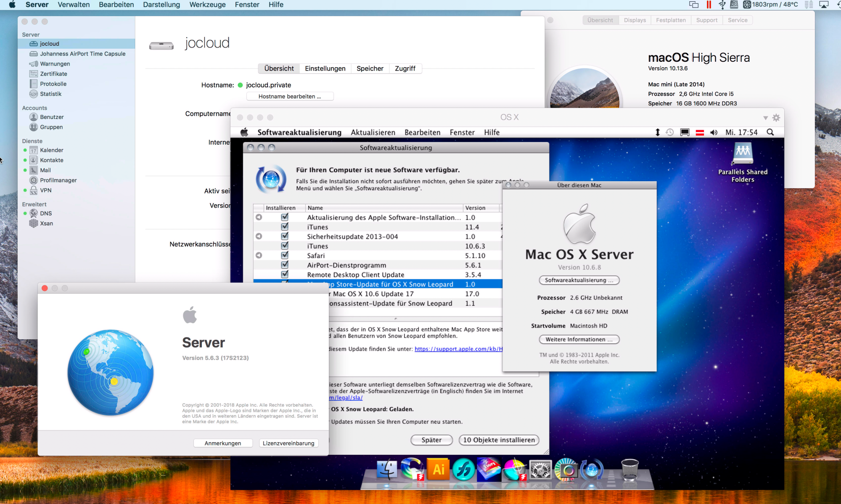Toggle AirPort-Dienstprogramm install checkbox
841x504 pixels.
click(285, 265)
